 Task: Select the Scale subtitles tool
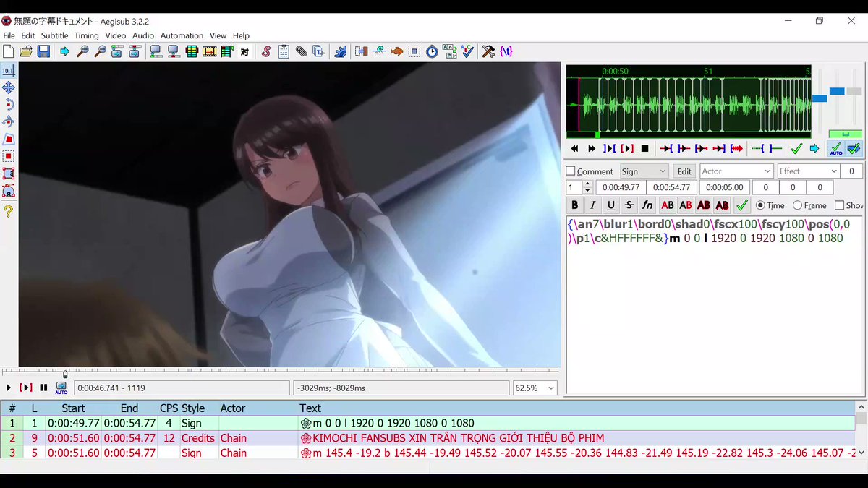click(9, 140)
